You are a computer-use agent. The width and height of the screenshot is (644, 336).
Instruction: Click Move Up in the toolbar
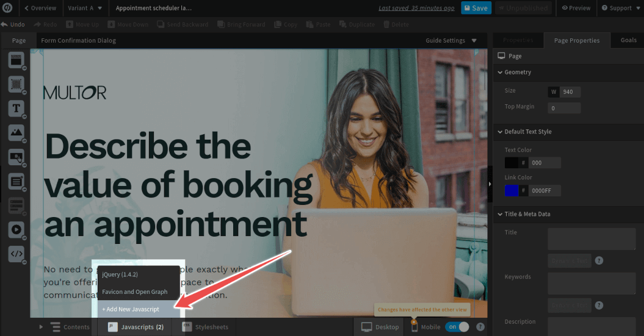82,24
